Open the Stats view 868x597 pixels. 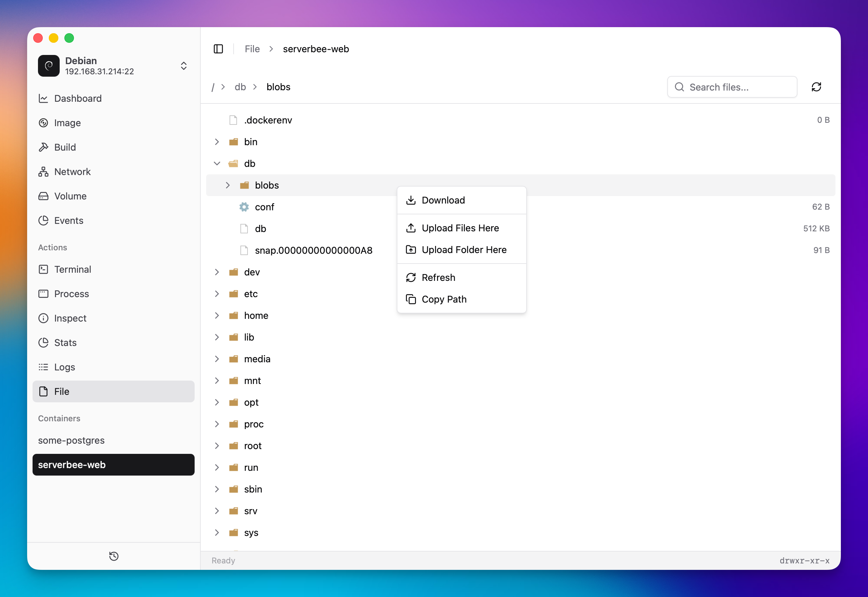coord(65,342)
